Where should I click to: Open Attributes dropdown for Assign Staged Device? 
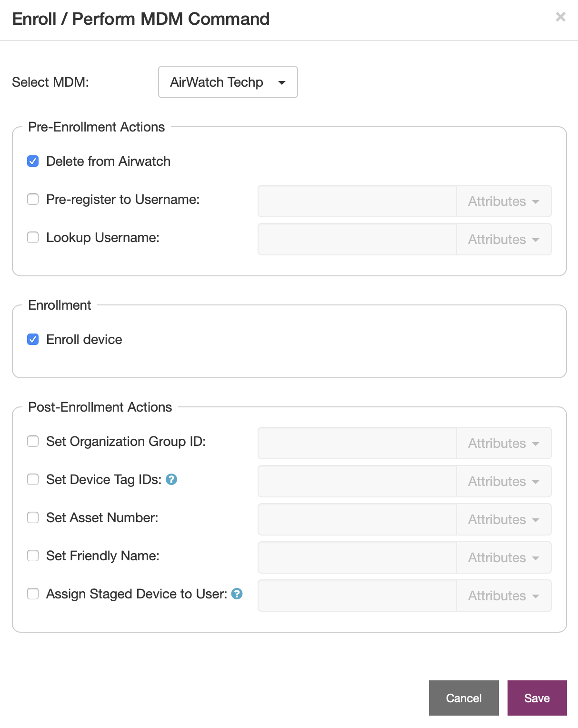coord(504,596)
